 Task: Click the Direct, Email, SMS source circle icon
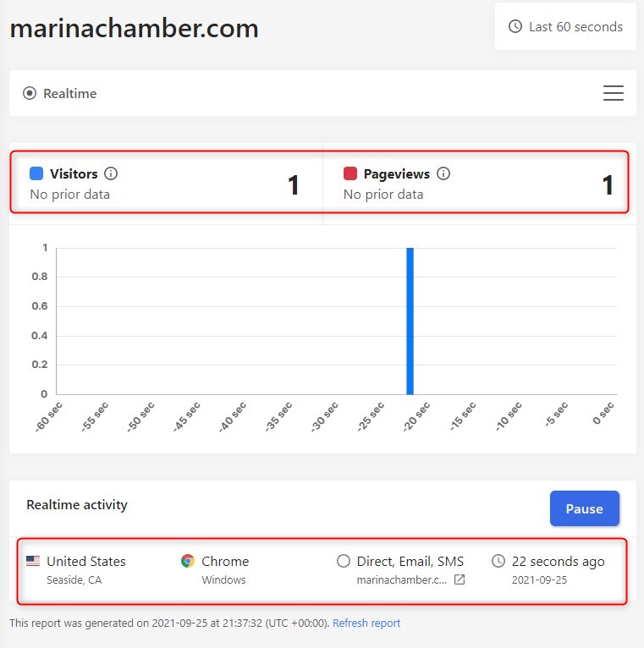tap(343, 561)
